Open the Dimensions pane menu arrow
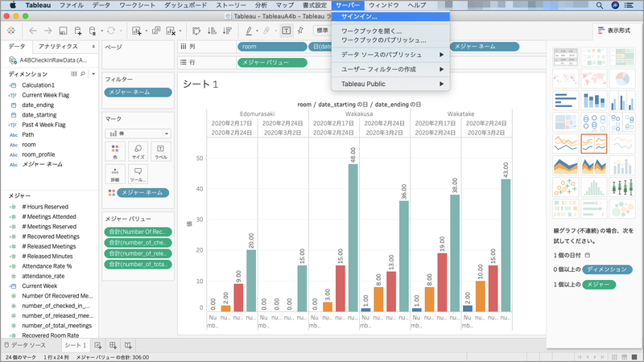The width and height of the screenshot is (644, 362). pyautogui.click(x=93, y=74)
